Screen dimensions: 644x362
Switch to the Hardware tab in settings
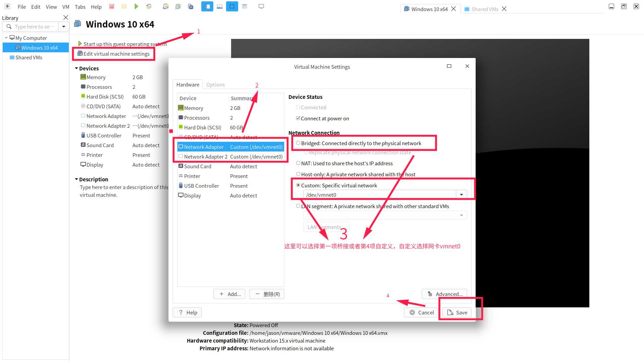(188, 84)
